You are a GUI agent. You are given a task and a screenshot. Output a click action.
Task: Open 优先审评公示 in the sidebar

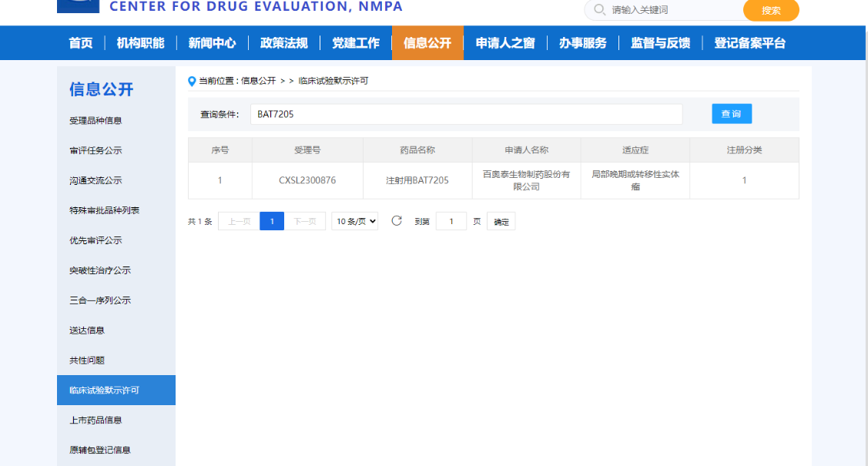click(96, 240)
